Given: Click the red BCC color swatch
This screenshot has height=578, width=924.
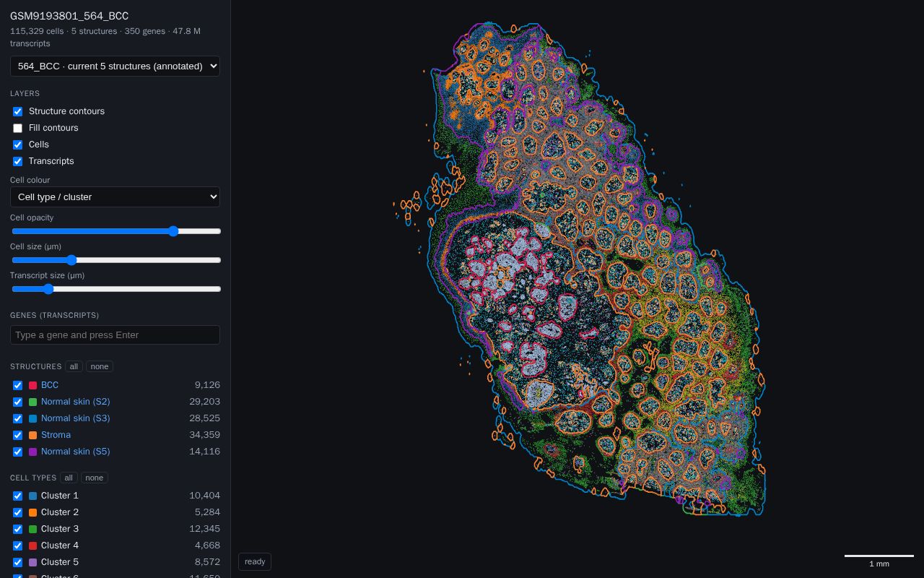Looking at the screenshot, I should click(32, 385).
